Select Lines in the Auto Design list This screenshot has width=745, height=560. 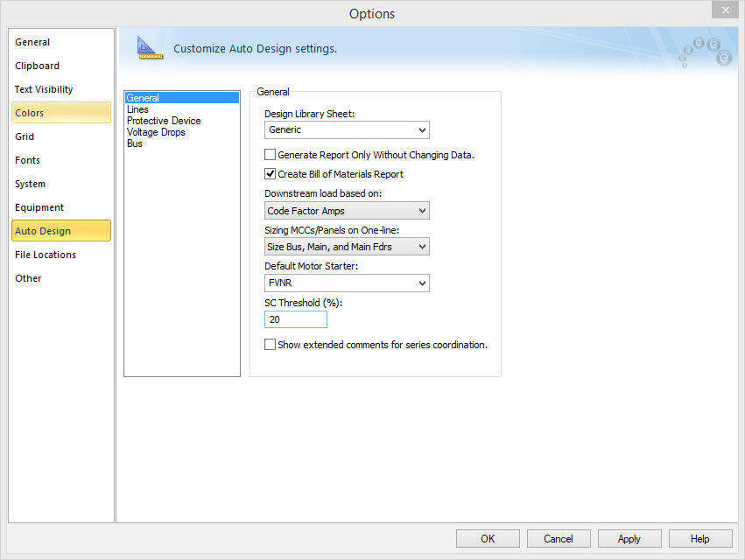[137, 109]
